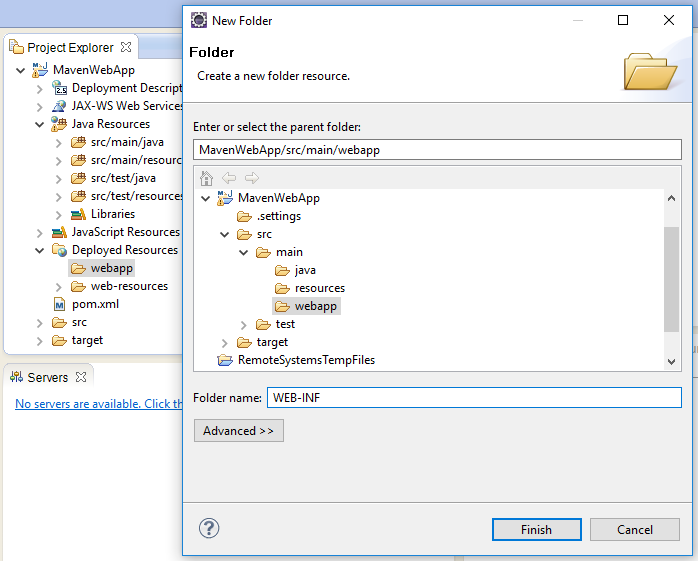This screenshot has width=698, height=561.
Task: Collapse the MavenWebApp node in dialog tree
Action: [206, 198]
